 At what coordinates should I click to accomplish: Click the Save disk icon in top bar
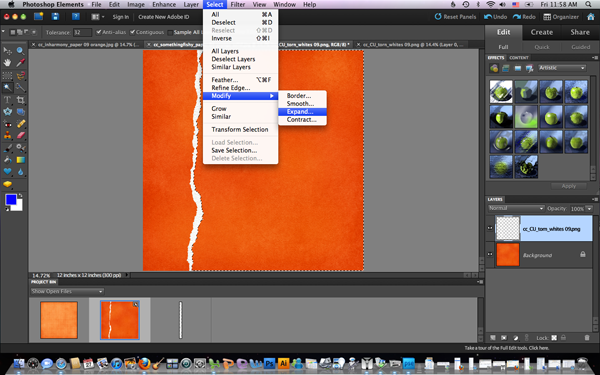click(x=55, y=16)
